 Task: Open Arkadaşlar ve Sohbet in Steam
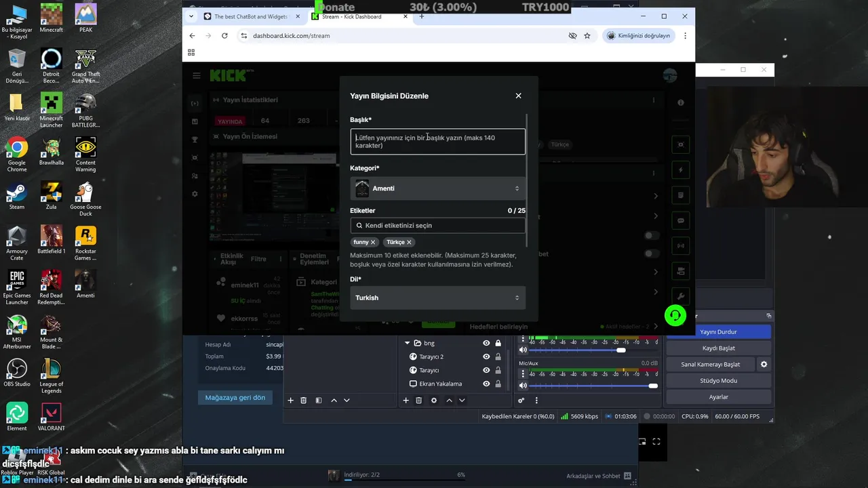(599, 476)
